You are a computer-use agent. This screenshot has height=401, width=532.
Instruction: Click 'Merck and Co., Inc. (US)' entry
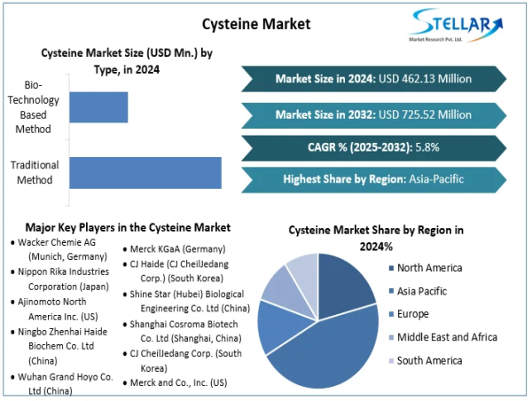(x=175, y=382)
